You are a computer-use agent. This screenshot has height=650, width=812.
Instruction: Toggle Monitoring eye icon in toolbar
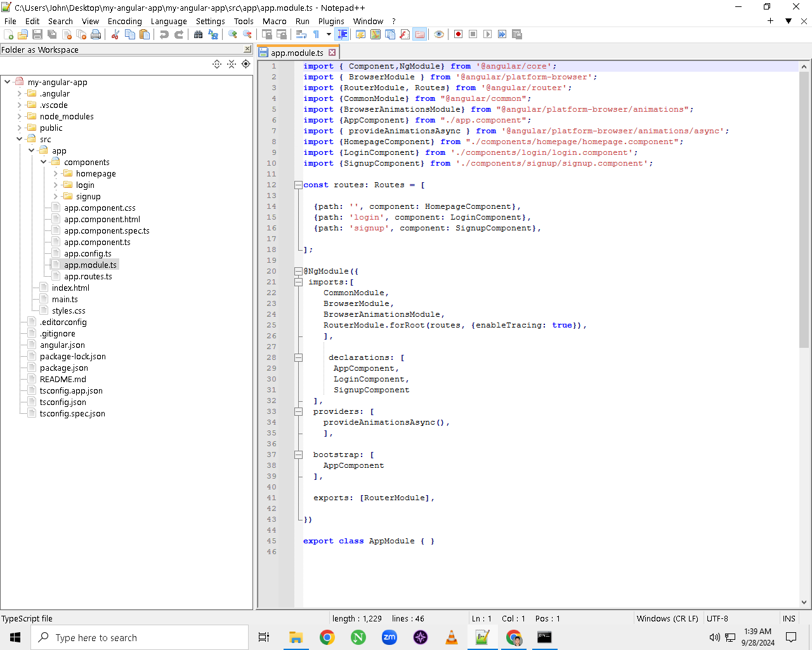pyautogui.click(x=439, y=34)
